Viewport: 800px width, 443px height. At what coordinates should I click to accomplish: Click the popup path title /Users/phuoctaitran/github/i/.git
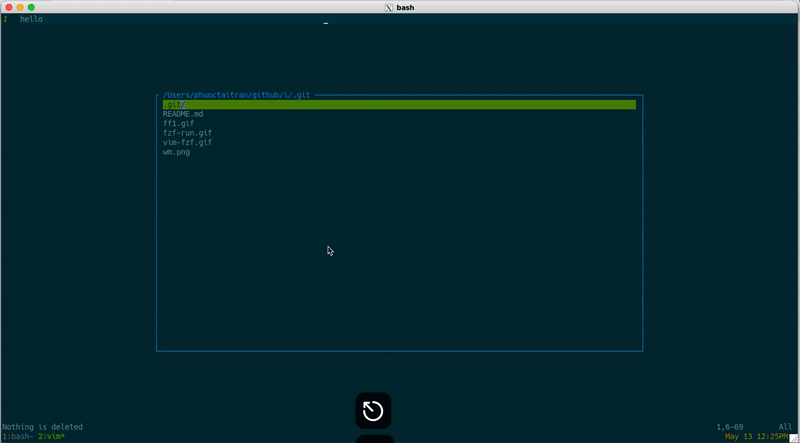tap(236, 95)
